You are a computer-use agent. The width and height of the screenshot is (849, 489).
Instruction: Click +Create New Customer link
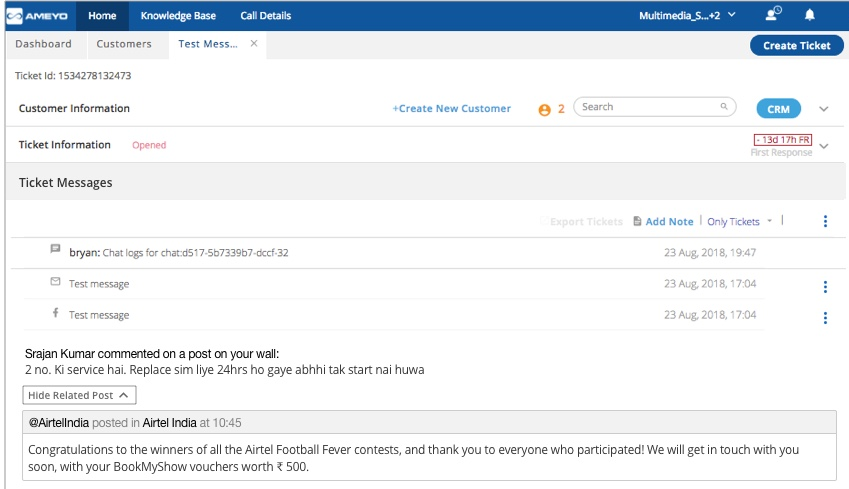coord(452,108)
